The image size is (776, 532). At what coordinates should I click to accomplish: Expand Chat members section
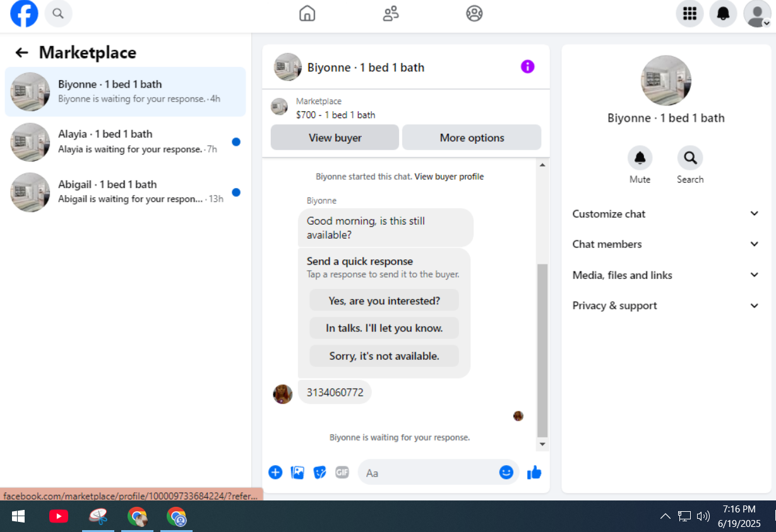666,244
